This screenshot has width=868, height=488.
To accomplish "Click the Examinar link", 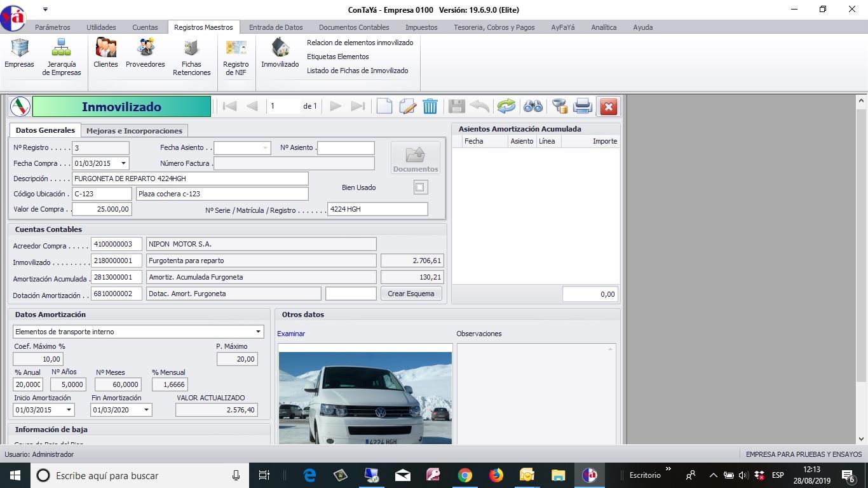I will coord(291,334).
